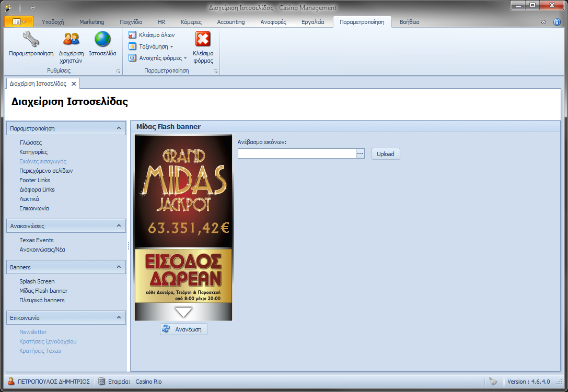Open Πλευρικά banners in the sidebar
Image resolution: width=568 pixels, height=392 pixels.
(42, 301)
